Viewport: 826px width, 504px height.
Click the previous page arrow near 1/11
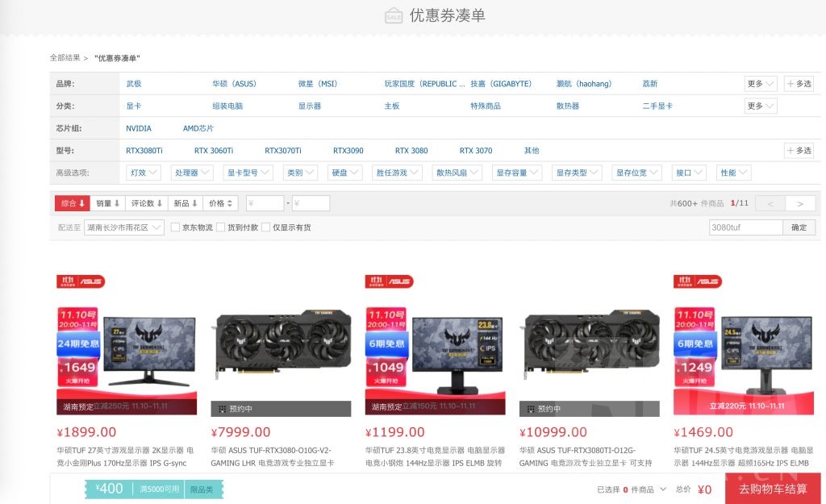771,202
